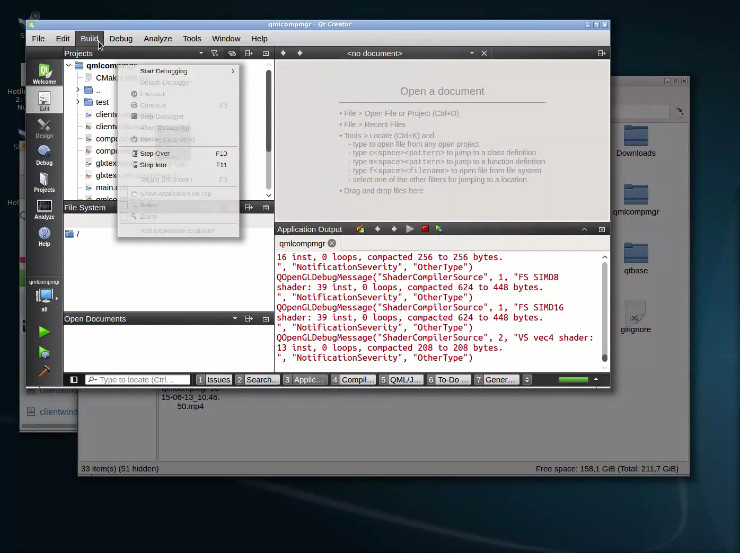Choose Step Into from menu
Screen dimensions: 740x553
(x=179, y=165)
